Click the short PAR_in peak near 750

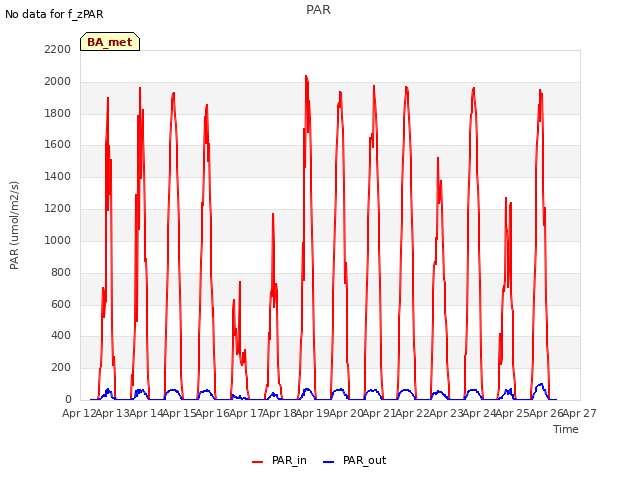240,282
